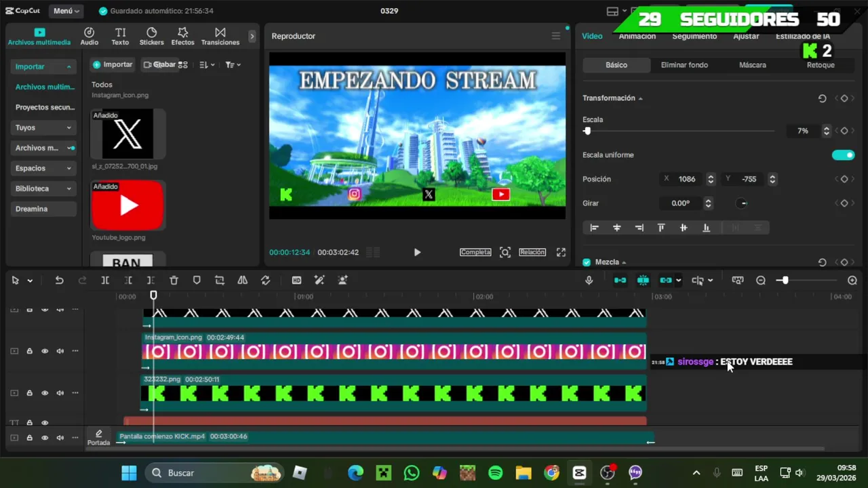Screen dimensions: 868x488
Task: Click the Rotate clip icon in the timeline toolbar
Action: [265, 280]
